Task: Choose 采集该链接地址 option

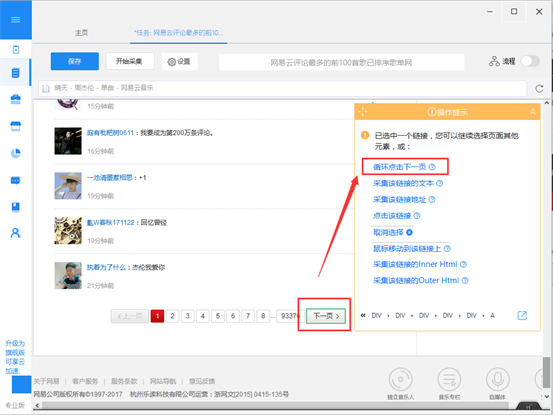Action: pyautogui.click(x=400, y=200)
